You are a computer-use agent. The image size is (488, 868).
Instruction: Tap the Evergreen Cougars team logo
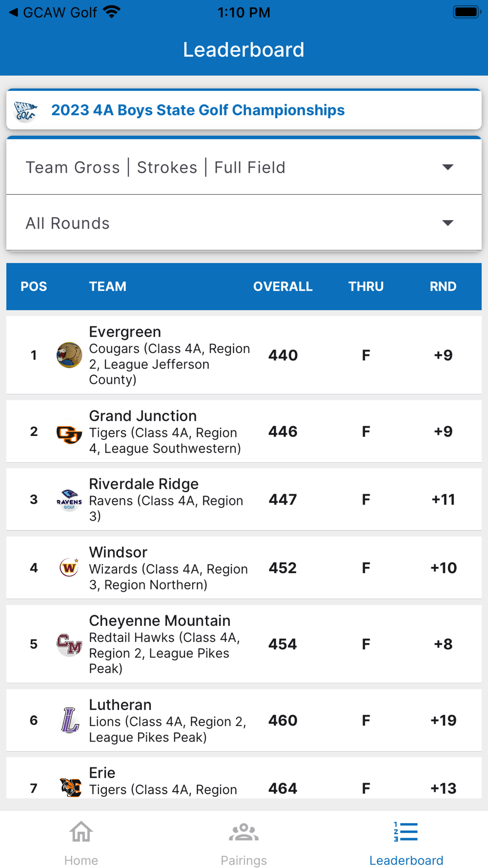[69, 355]
